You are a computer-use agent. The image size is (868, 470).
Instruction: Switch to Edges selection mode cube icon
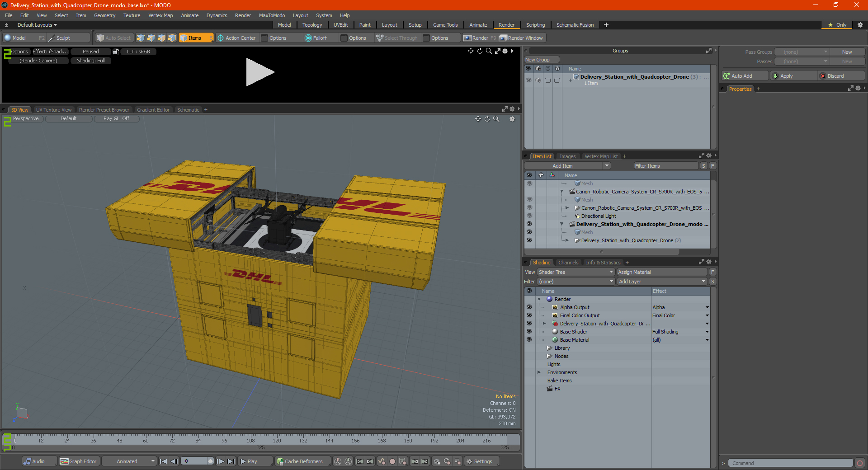coord(151,38)
